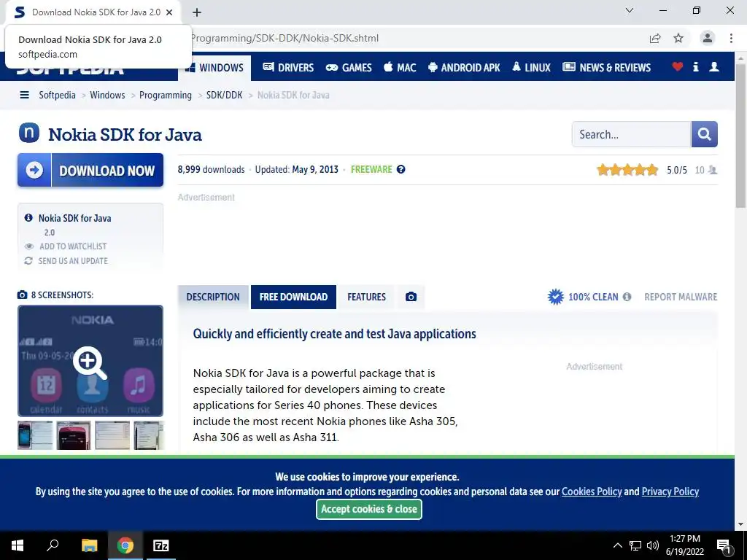Open the camera screenshots tab icon
The height and width of the screenshot is (560, 747).
(x=411, y=297)
